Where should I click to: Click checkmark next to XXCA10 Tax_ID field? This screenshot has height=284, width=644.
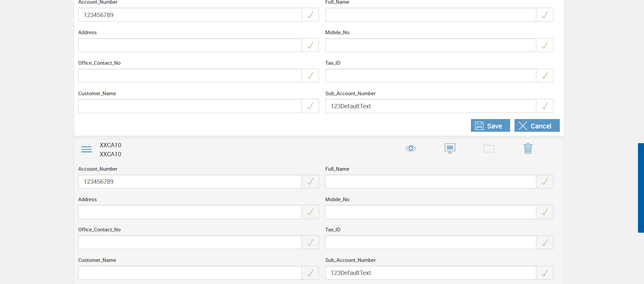coord(544,242)
